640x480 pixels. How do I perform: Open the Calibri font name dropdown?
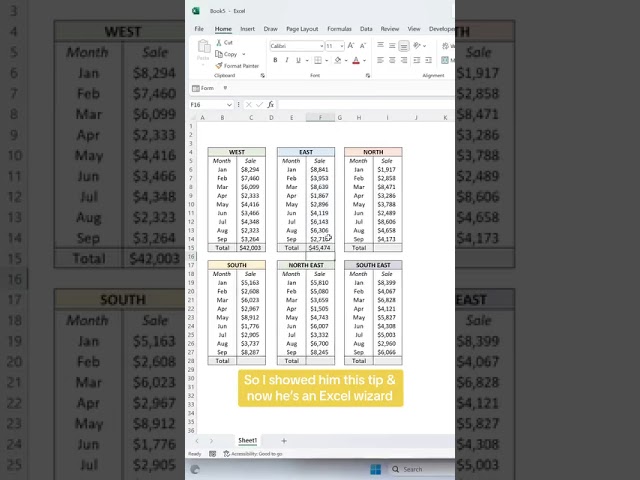[x=322, y=46]
